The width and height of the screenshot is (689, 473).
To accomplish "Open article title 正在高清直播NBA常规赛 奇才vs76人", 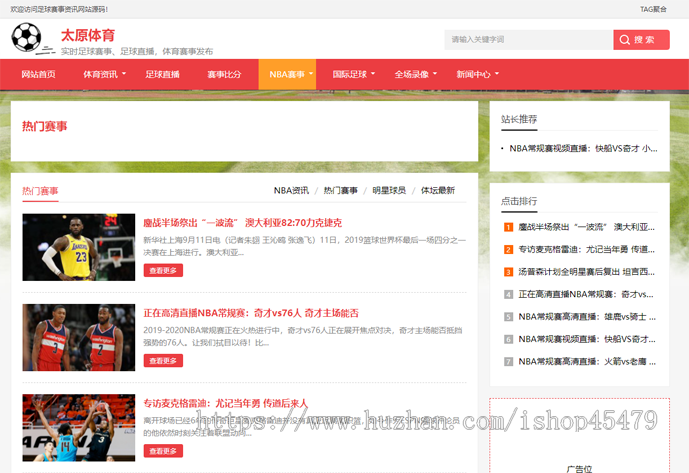I will (251, 313).
